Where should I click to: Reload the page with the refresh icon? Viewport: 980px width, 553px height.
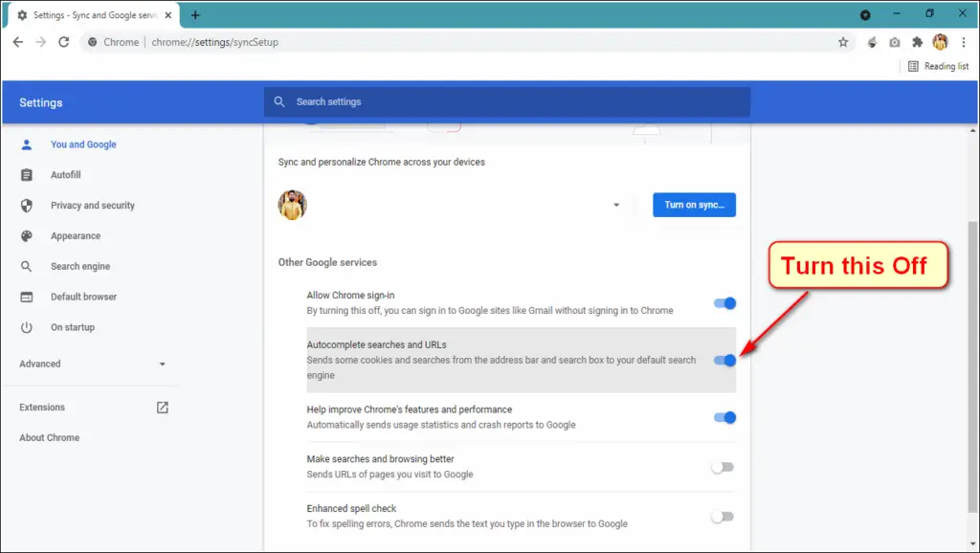pos(64,42)
